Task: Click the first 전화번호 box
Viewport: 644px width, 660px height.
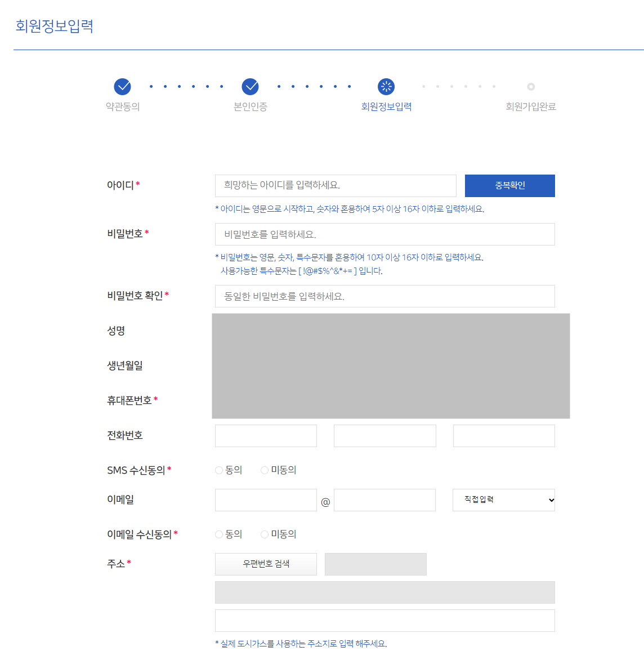Action: point(265,435)
